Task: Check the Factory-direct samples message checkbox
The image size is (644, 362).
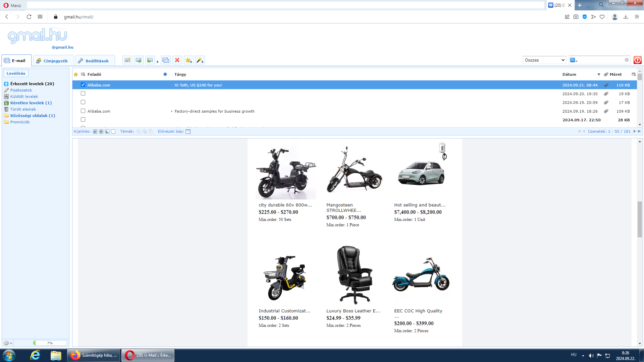Action: [83, 111]
